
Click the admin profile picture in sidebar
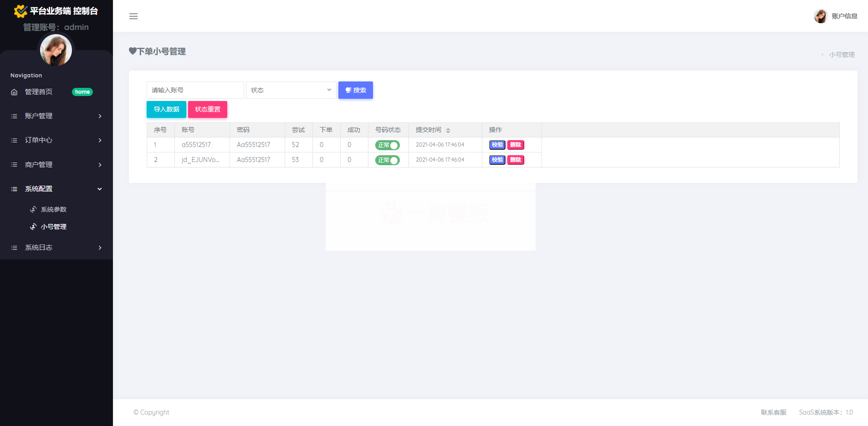56,50
